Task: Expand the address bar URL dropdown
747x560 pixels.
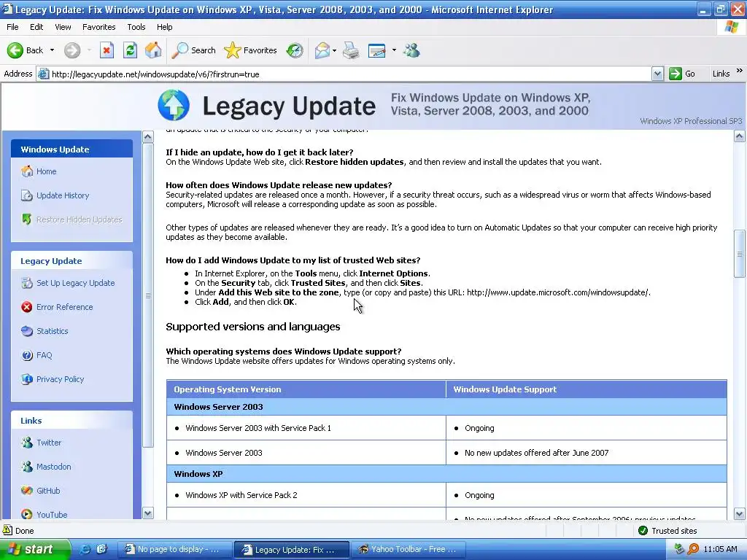Action: point(657,74)
